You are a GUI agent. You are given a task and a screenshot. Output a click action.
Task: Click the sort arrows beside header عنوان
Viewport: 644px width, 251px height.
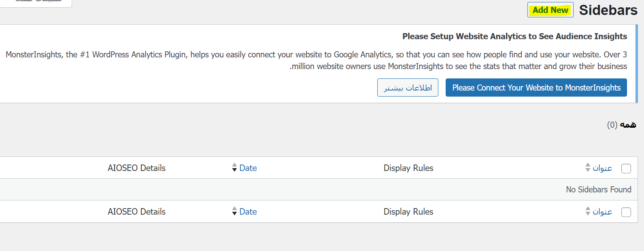[588, 167]
